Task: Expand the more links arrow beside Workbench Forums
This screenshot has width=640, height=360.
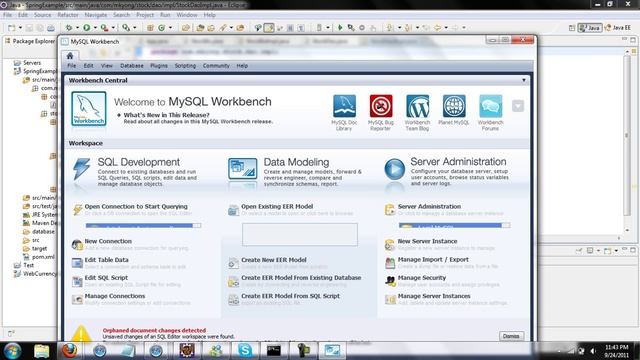Action: click(x=518, y=106)
